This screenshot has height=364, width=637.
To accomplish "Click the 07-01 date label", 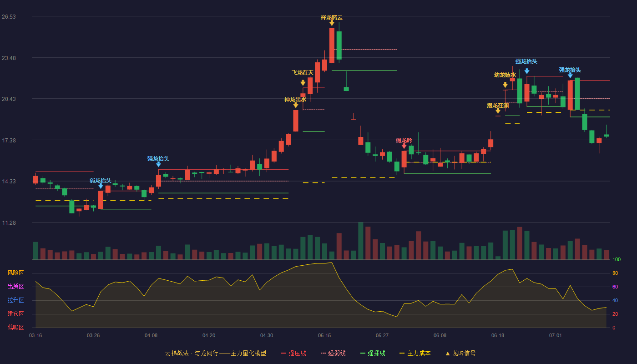I will [x=556, y=335].
